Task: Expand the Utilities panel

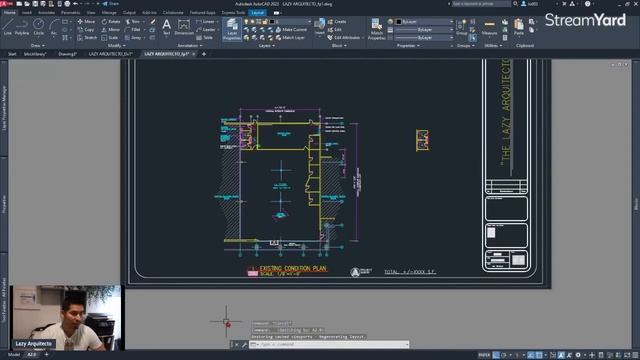Action: click(x=493, y=46)
